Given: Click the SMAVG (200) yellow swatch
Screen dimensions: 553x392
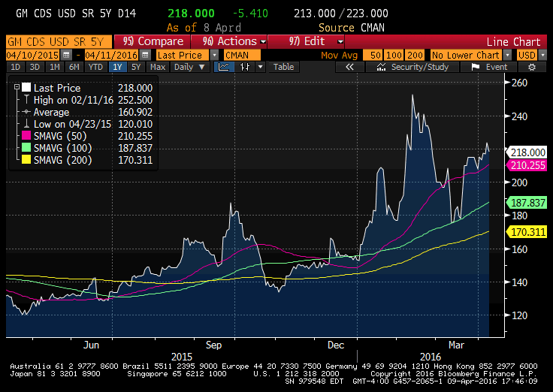Looking at the screenshot, I should [26, 160].
